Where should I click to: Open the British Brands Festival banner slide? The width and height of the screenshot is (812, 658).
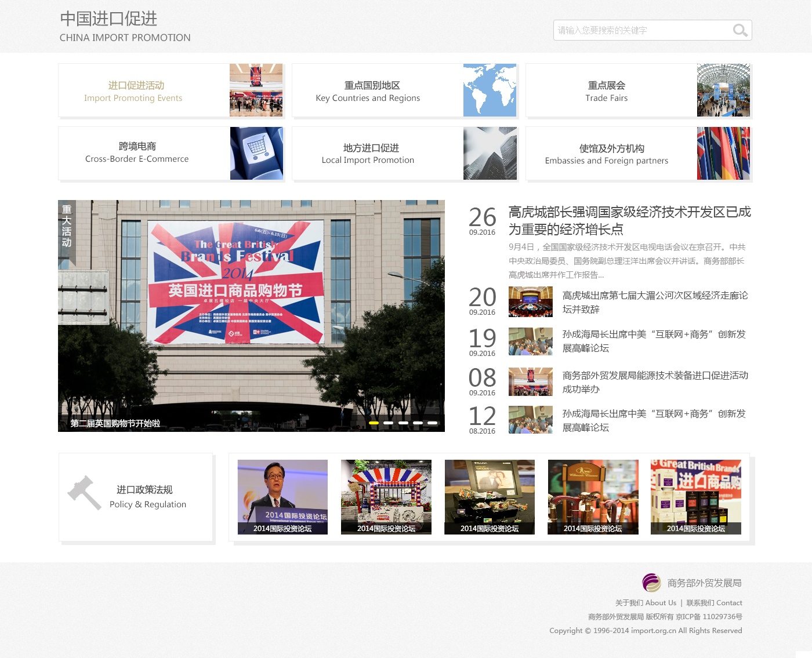[251, 316]
